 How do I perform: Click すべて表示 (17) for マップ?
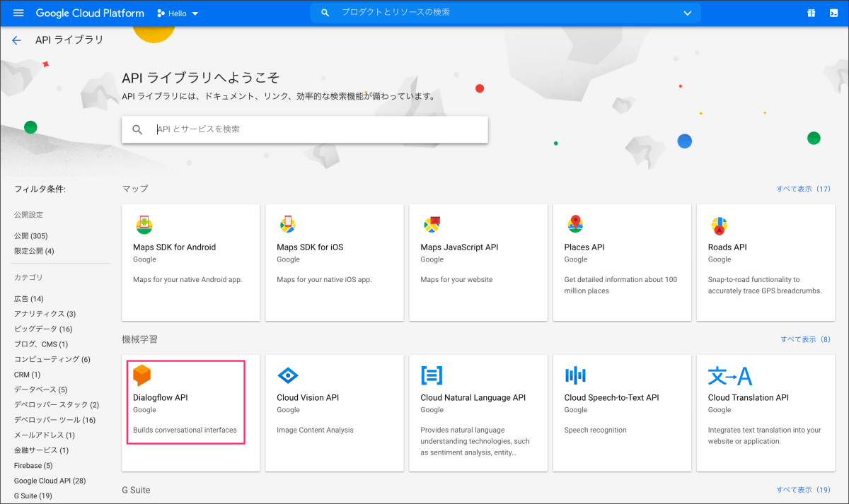803,189
